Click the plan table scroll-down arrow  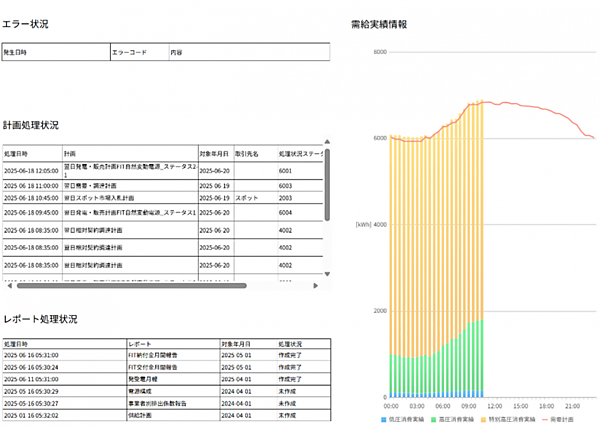click(327, 273)
